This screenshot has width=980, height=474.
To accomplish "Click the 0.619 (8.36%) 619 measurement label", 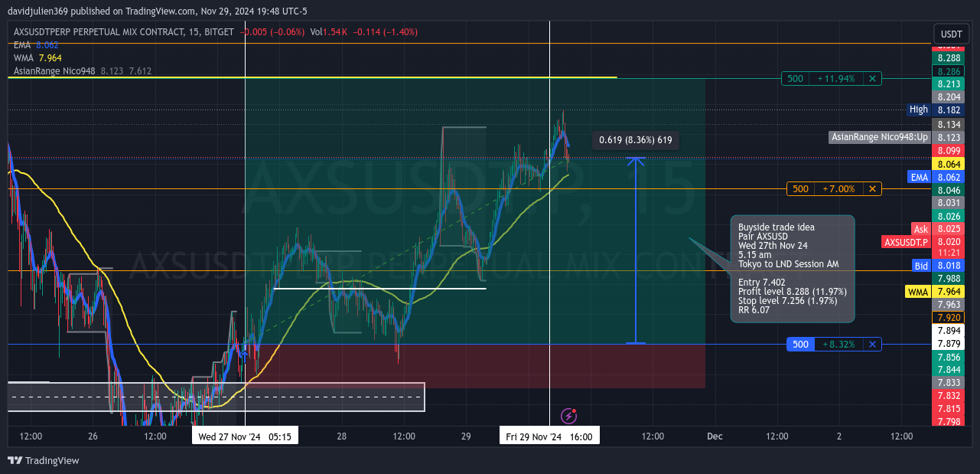I will [636, 140].
